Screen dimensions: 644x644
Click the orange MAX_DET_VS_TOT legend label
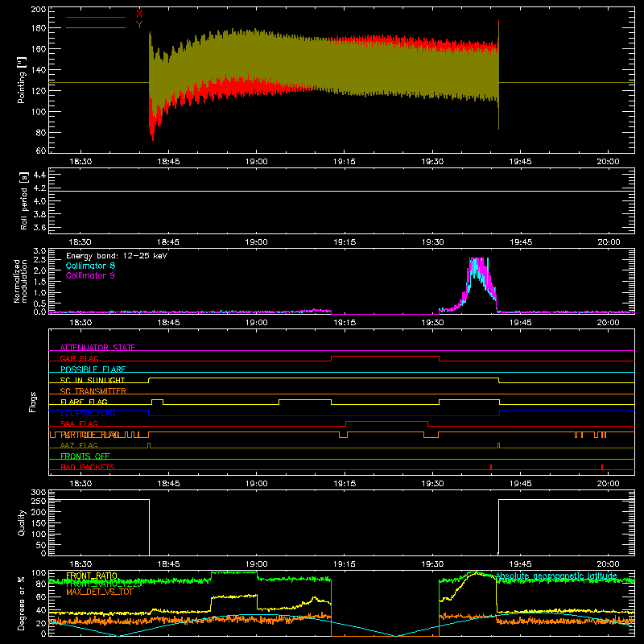coord(99,592)
